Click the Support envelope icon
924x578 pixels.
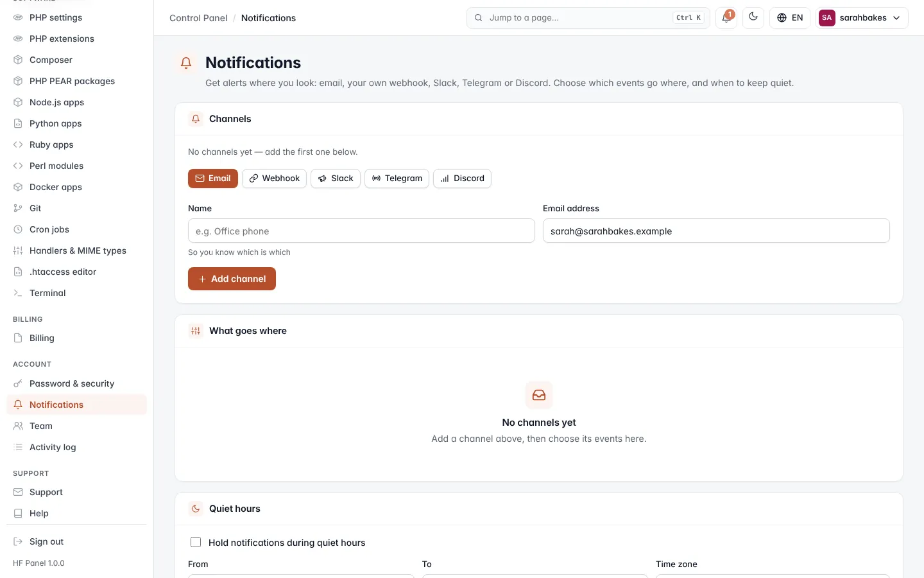pyautogui.click(x=18, y=492)
